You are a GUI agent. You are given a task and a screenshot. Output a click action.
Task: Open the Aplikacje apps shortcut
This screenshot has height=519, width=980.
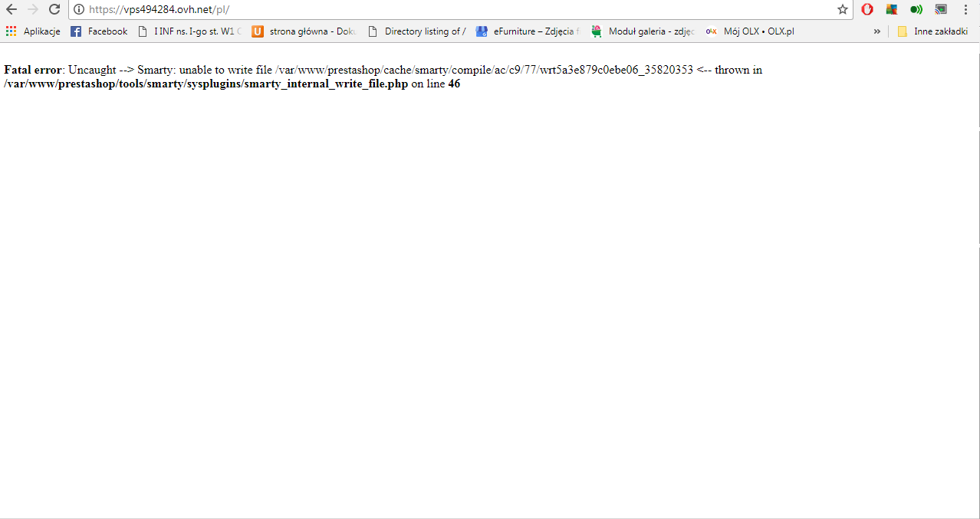[x=33, y=31]
